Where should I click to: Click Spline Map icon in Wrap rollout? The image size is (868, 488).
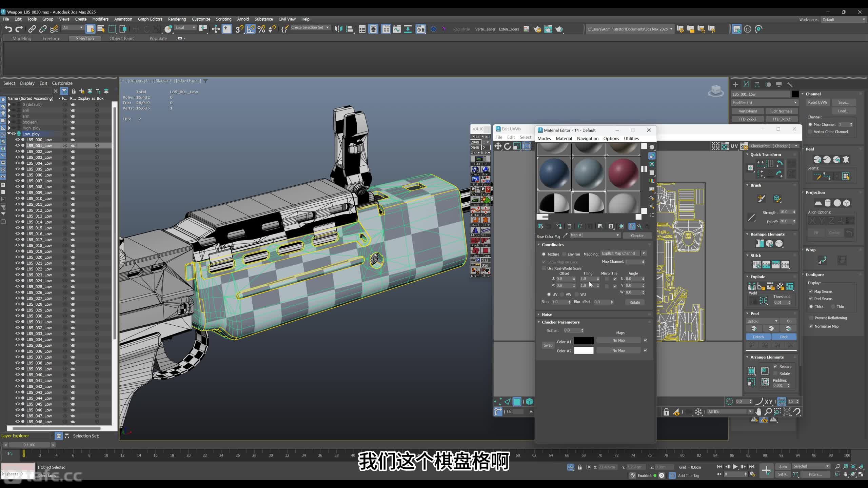(x=823, y=260)
